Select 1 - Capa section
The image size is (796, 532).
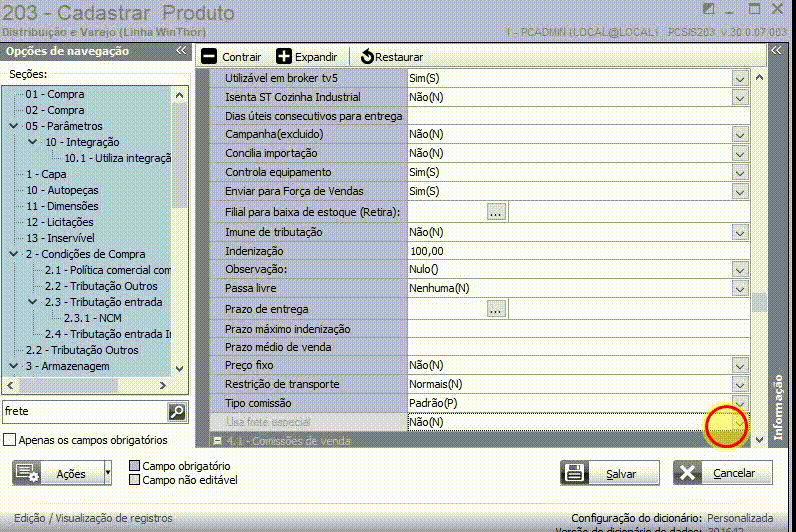[46, 174]
